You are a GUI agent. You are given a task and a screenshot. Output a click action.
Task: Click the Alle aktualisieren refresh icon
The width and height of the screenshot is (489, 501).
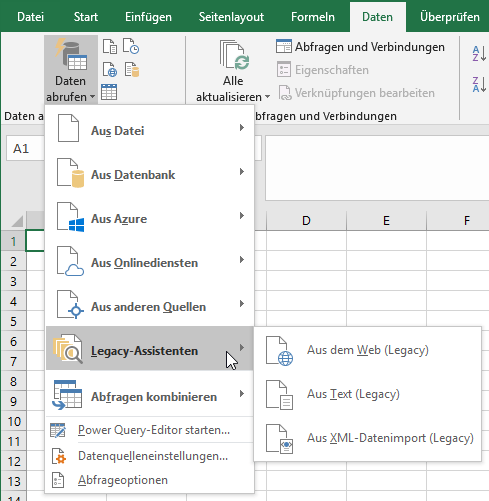tap(234, 55)
